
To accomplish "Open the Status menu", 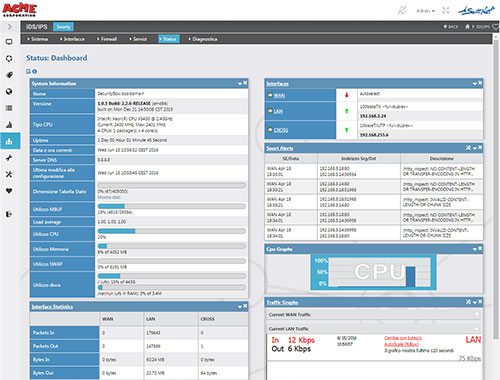I will [169, 39].
